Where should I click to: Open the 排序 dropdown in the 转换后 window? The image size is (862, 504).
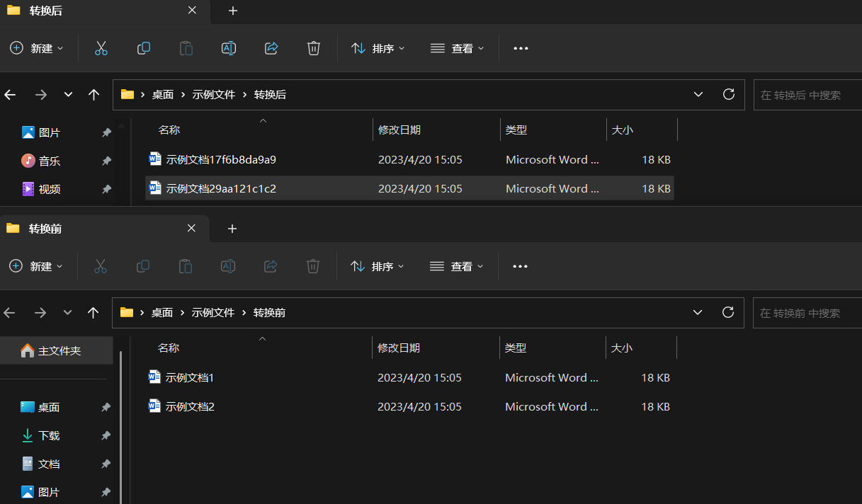(378, 48)
